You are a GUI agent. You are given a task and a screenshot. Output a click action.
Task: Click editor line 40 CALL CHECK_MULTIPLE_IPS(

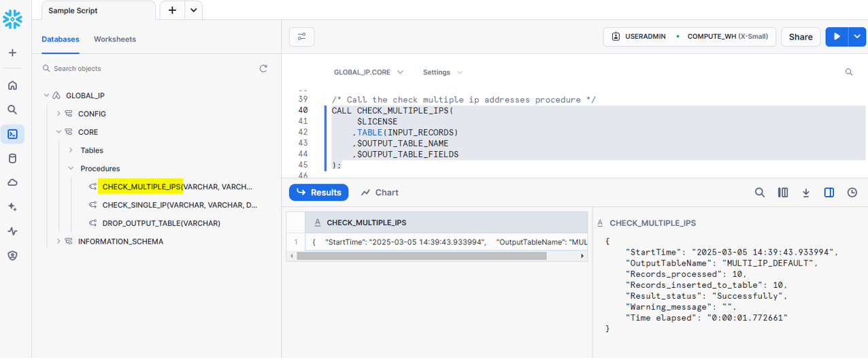point(393,110)
